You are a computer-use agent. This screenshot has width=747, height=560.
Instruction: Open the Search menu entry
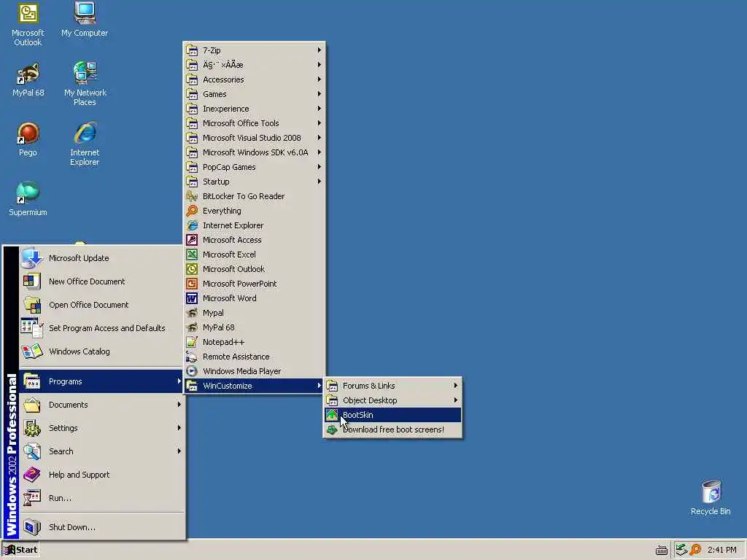coord(101,451)
